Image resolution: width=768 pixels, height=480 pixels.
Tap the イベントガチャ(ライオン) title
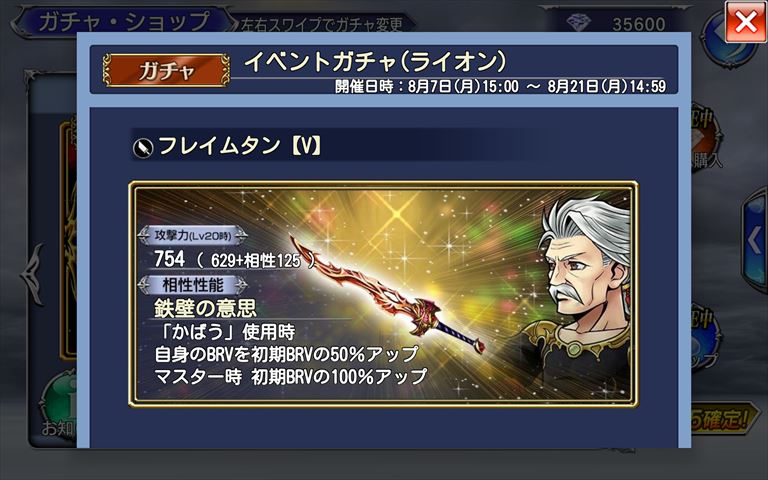point(375,62)
